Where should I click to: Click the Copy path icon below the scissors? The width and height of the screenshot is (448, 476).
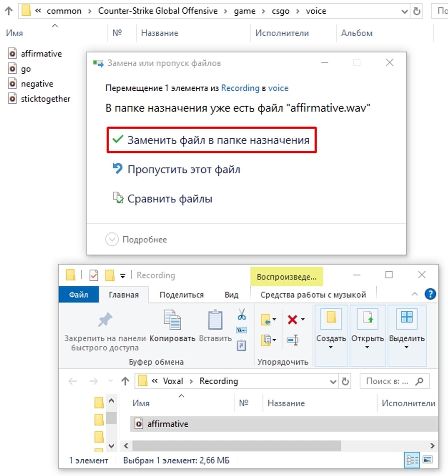241,330
